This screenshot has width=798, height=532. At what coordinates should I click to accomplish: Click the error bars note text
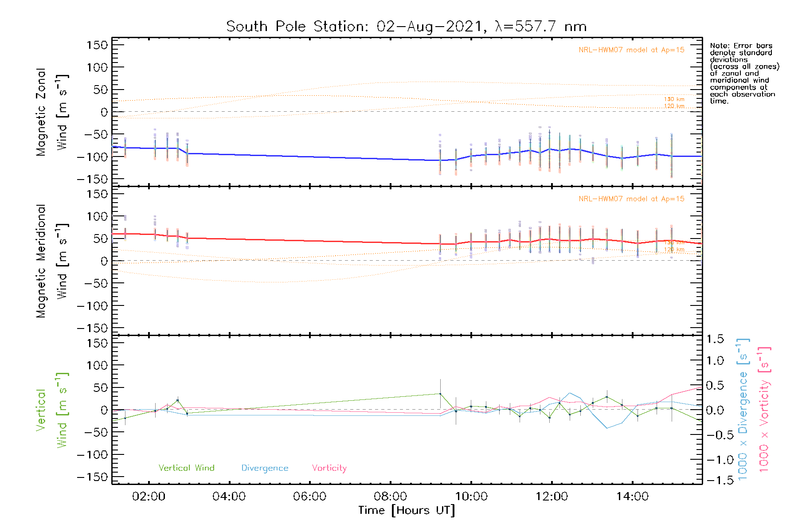[x=743, y=73]
